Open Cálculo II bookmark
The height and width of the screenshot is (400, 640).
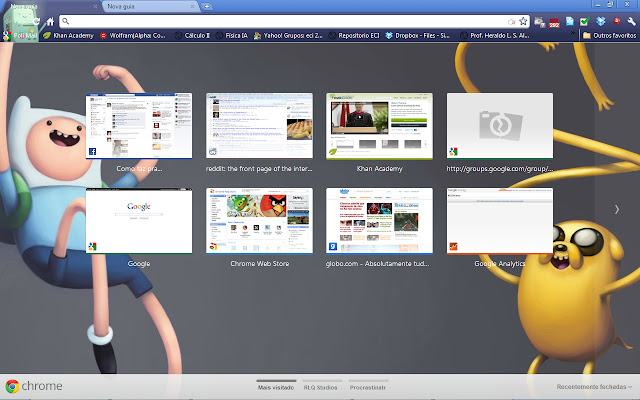(x=192, y=36)
